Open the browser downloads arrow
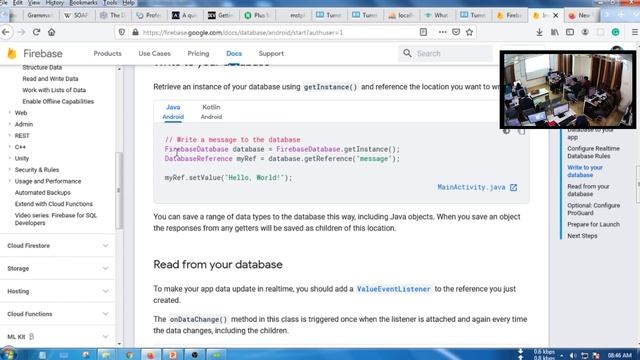Screen dimensions: 640x360 coord(539,32)
